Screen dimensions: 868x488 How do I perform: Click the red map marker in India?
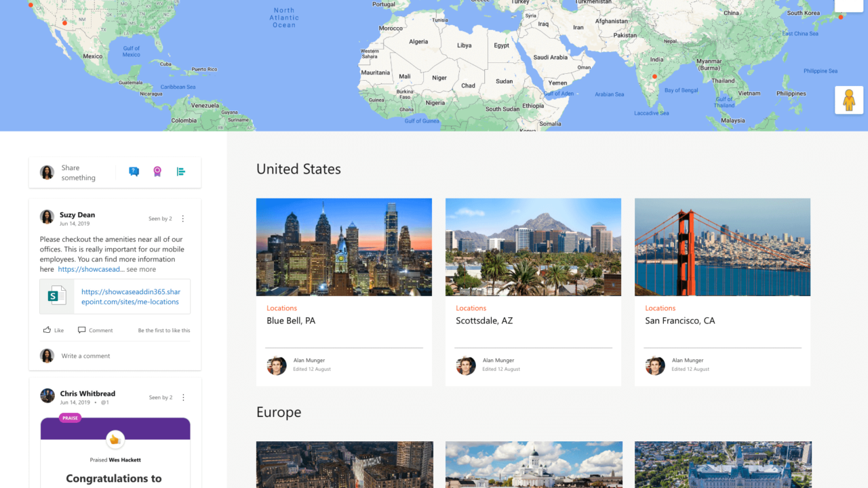pyautogui.click(x=654, y=77)
